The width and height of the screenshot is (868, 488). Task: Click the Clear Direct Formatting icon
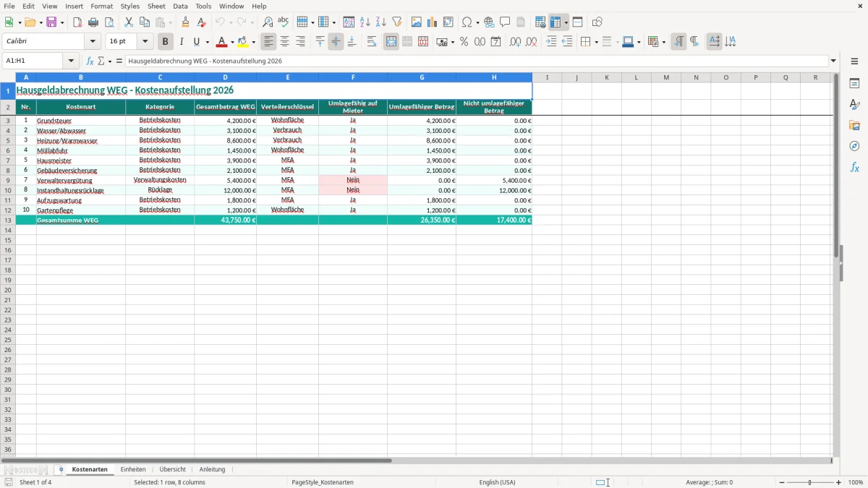[202, 22]
